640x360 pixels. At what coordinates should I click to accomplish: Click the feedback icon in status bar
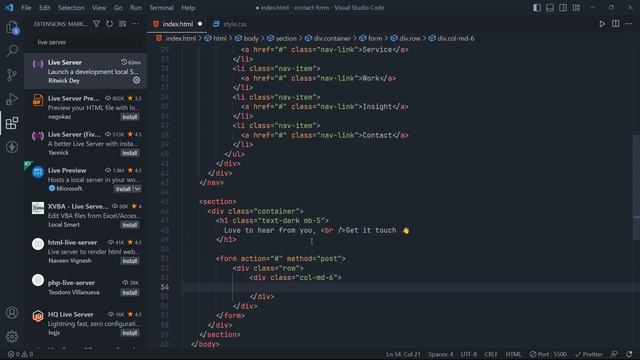pyautogui.click(x=614, y=354)
